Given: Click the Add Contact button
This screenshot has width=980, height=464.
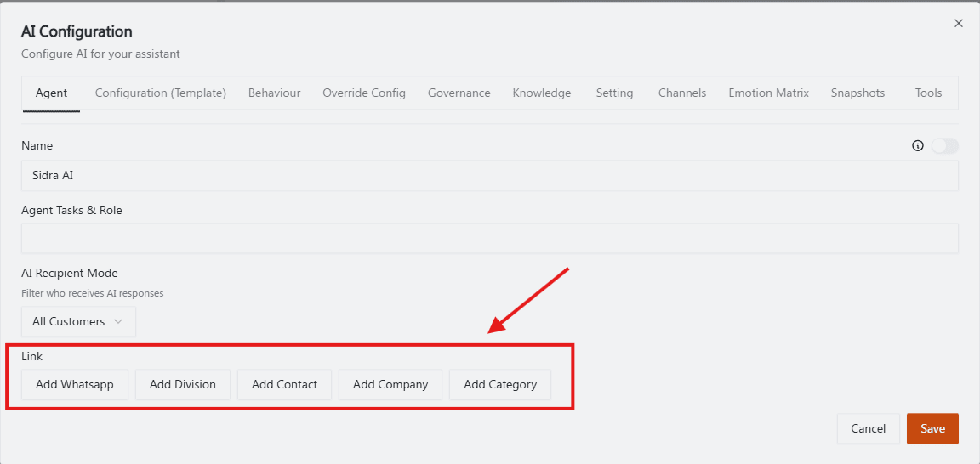Looking at the screenshot, I should [284, 384].
